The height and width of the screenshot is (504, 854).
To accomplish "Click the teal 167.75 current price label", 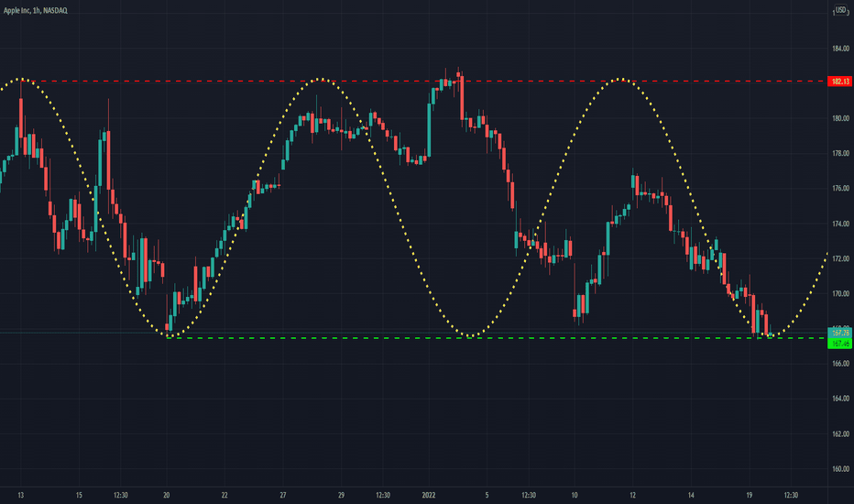I will coord(840,333).
